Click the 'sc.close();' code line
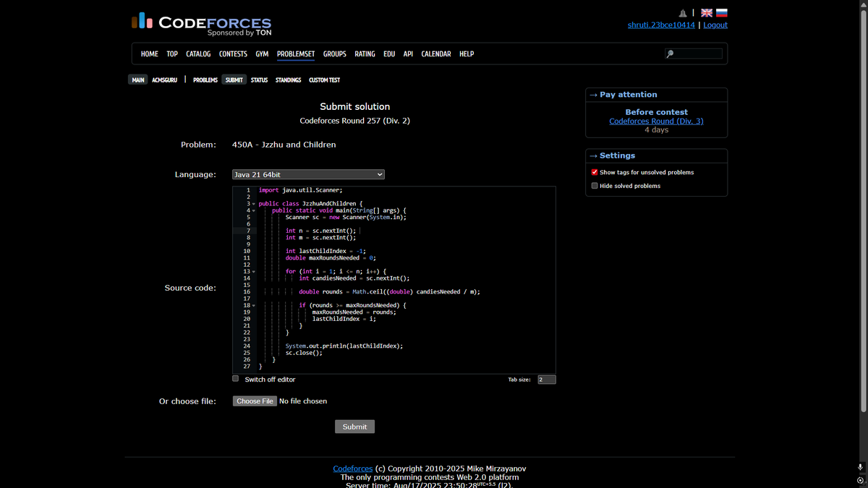 [304, 353]
